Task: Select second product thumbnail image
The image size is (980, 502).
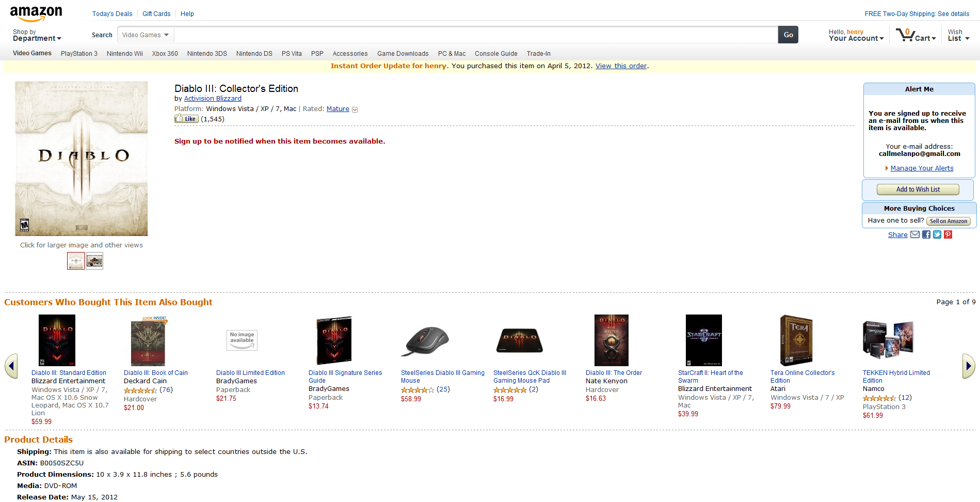Action: (94, 261)
